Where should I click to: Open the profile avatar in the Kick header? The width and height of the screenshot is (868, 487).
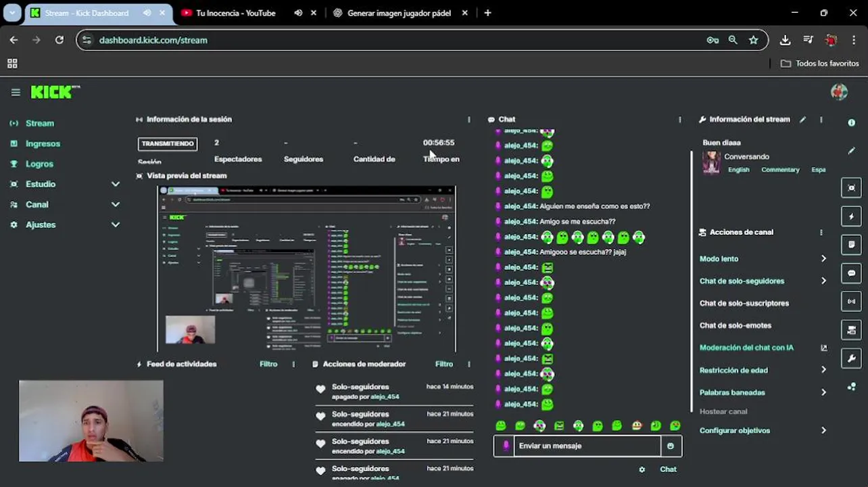click(x=839, y=92)
